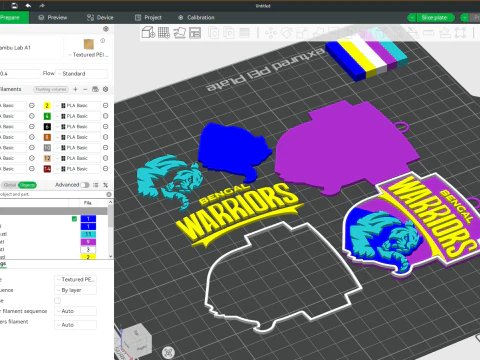Click edit icon right of filament 12 row
The image size is (480, 360).
click(106, 158)
